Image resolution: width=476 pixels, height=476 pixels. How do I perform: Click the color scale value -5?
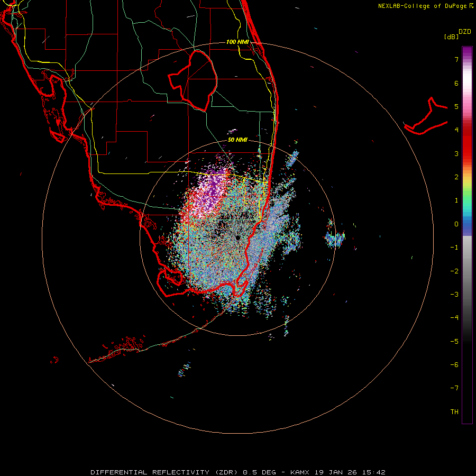[x=454, y=342]
